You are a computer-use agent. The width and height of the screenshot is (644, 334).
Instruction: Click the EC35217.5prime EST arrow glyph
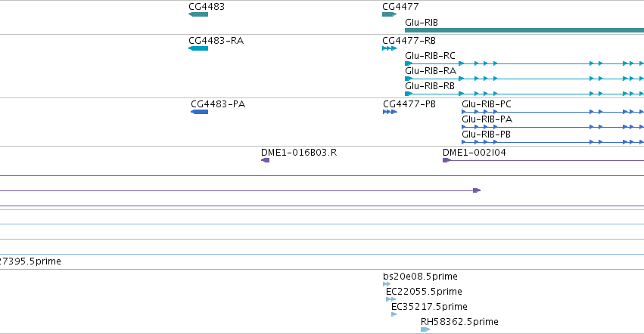[x=394, y=314]
